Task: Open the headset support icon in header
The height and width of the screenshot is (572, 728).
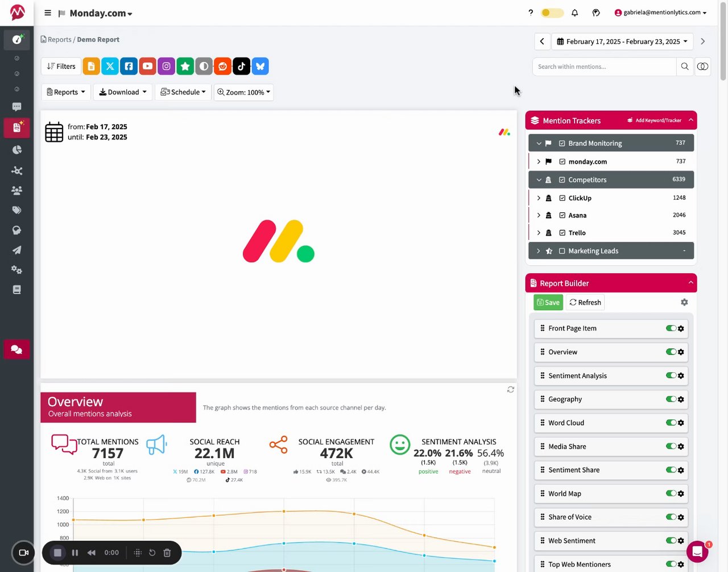Action: 596,13
